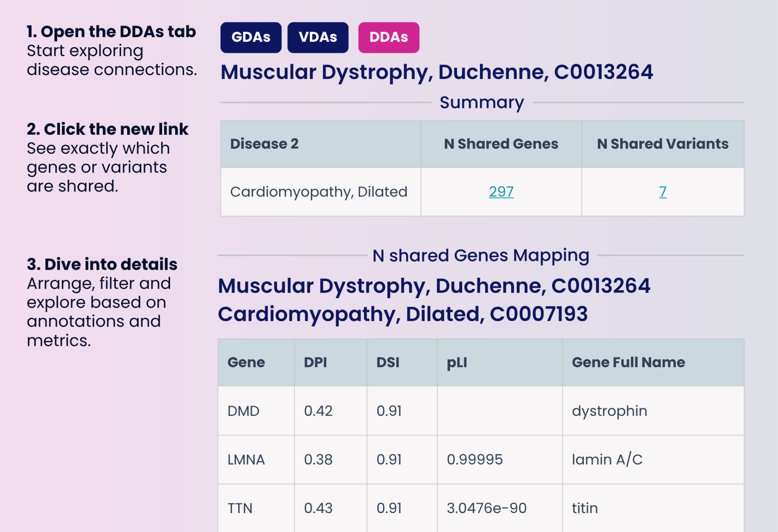
Task: Select the TTN gene row
Action: [x=240, y=508]
